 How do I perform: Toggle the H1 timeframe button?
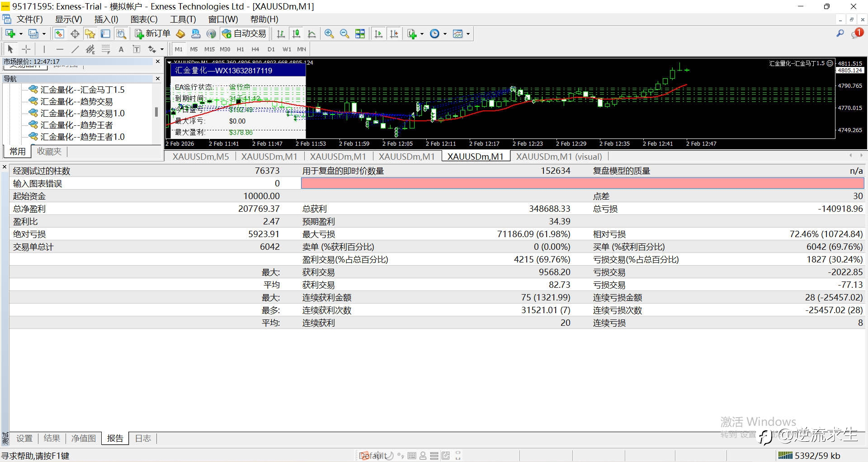[x=240, y=49]
